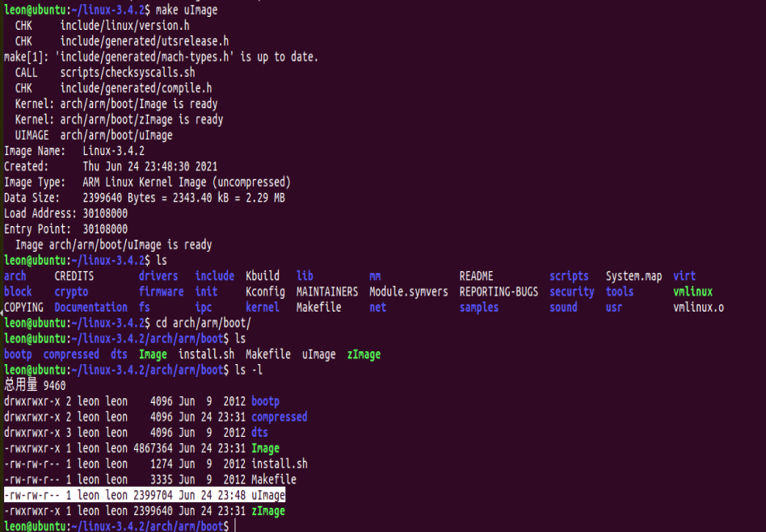
Task: Select the install.sh script name
Action: 208,354
